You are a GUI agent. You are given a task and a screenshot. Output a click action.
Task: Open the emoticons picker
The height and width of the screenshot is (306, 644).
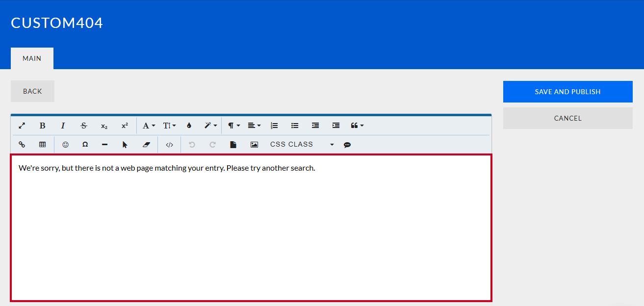click(x=65, y=145)
